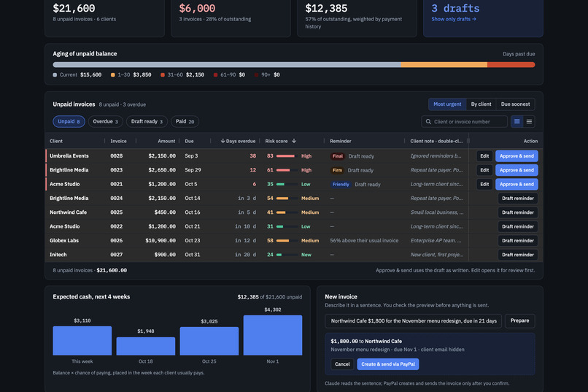
Task: Click the red 31-60 segment of aging bar
Action: pyautogui.click(x=511, y=64)
